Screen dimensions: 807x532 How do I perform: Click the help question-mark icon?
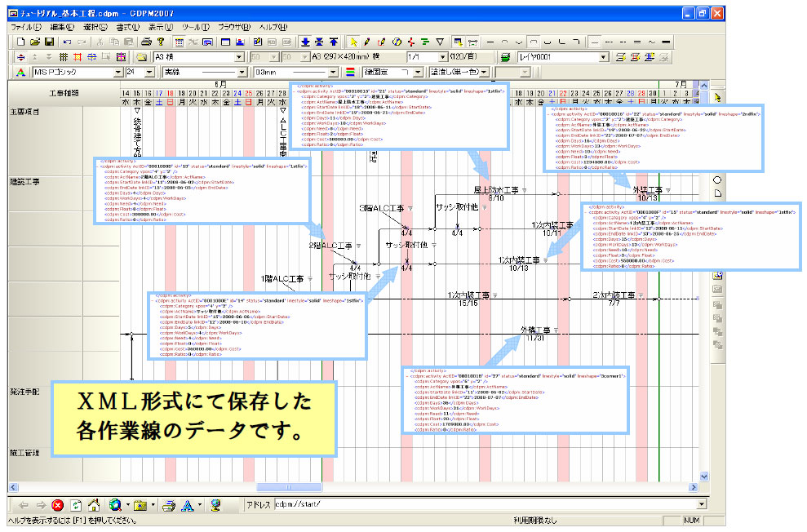coord(162,42)
